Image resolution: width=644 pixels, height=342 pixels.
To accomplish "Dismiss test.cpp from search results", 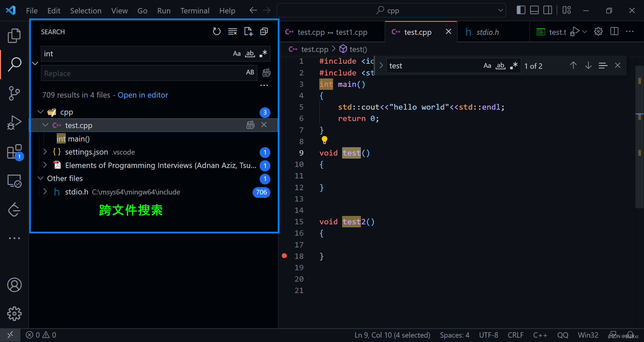I will [x=264, y=125].
